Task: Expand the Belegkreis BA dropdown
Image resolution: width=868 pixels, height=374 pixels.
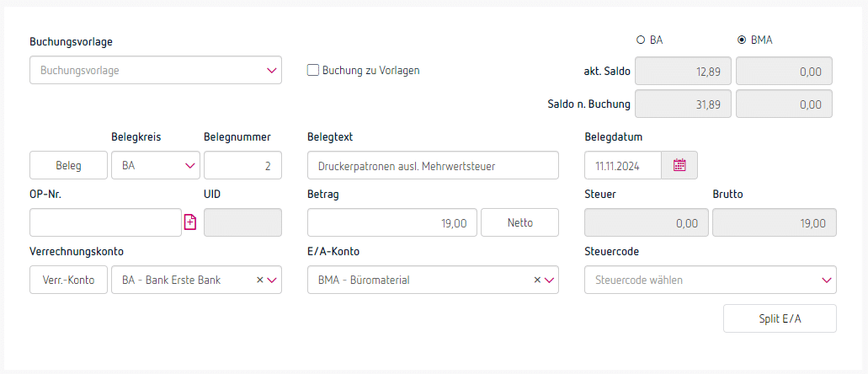Action: [x=189, y=166]
